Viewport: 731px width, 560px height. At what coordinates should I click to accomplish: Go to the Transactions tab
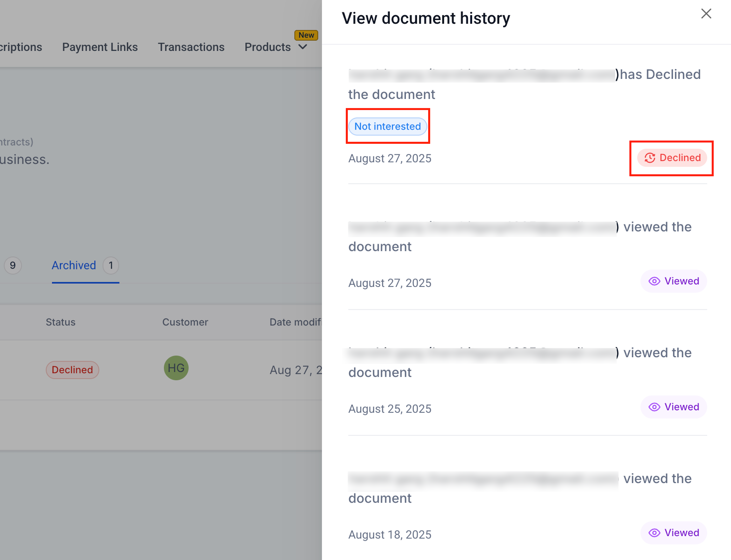coord(191,47)
